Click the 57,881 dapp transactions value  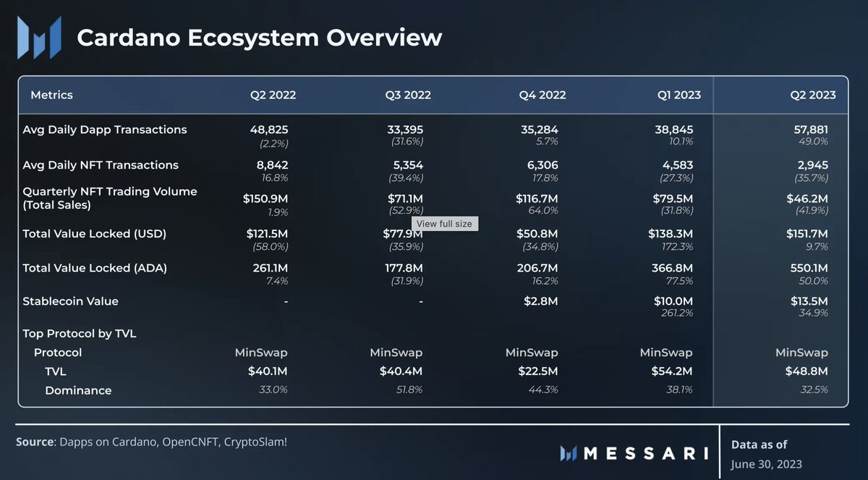pos(810,130)
